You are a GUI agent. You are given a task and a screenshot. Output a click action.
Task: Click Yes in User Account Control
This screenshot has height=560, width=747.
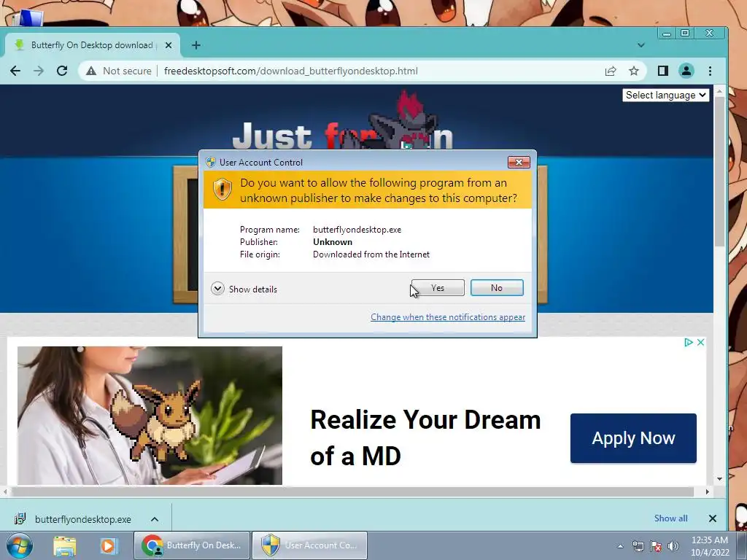(438, 287)
